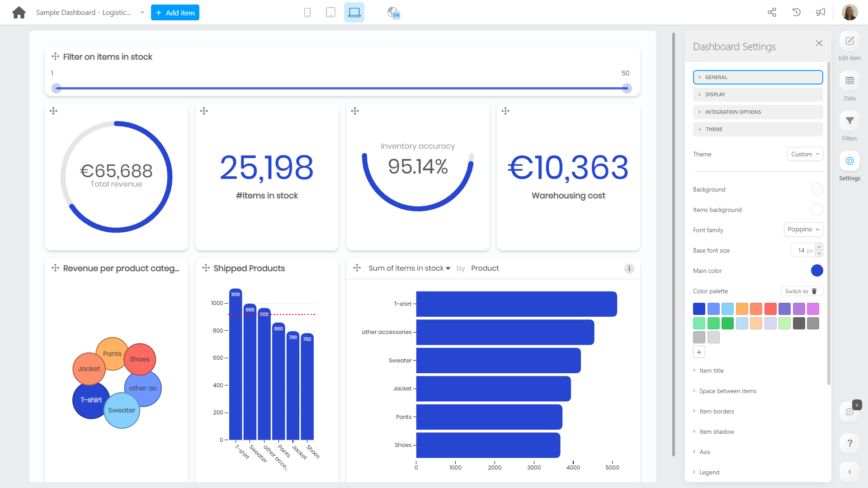Pick the Main color blue swatch
The width and height of the screenshot is (868, 488).
816,271
